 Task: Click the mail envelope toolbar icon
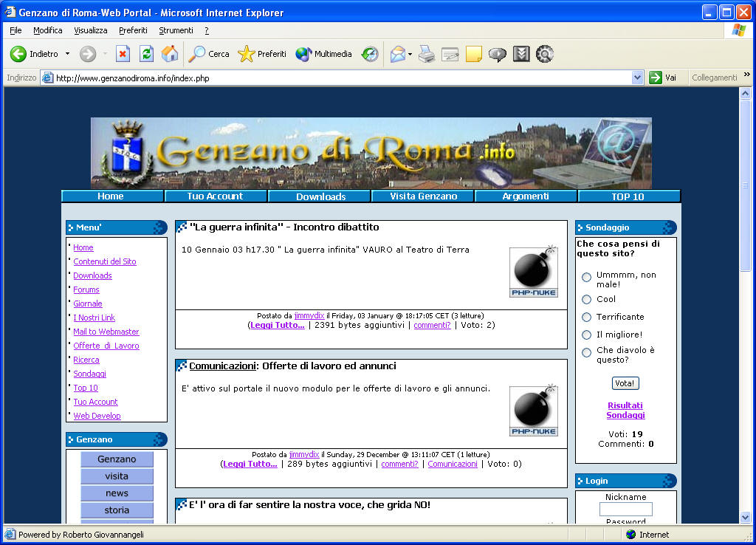click(x=398, y=54)
